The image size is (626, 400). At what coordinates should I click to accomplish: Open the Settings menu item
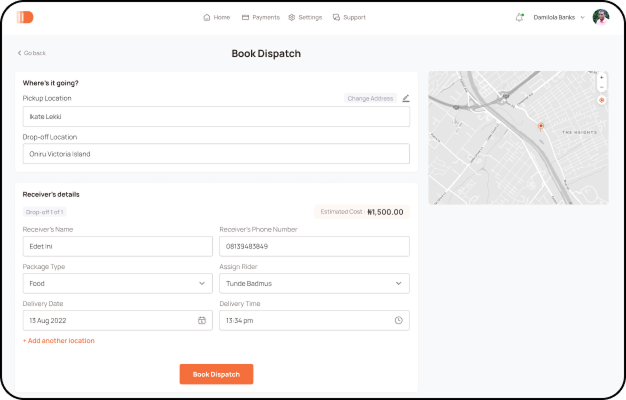pyautogui.click(x=305, y=17)
